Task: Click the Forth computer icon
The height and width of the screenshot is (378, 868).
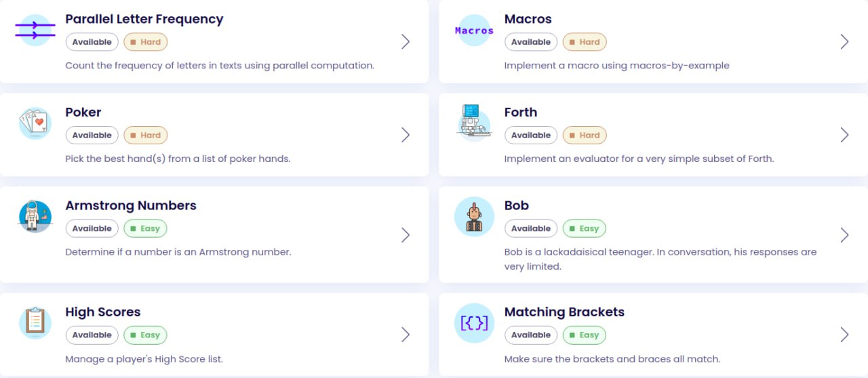Action: pos(474,123)
